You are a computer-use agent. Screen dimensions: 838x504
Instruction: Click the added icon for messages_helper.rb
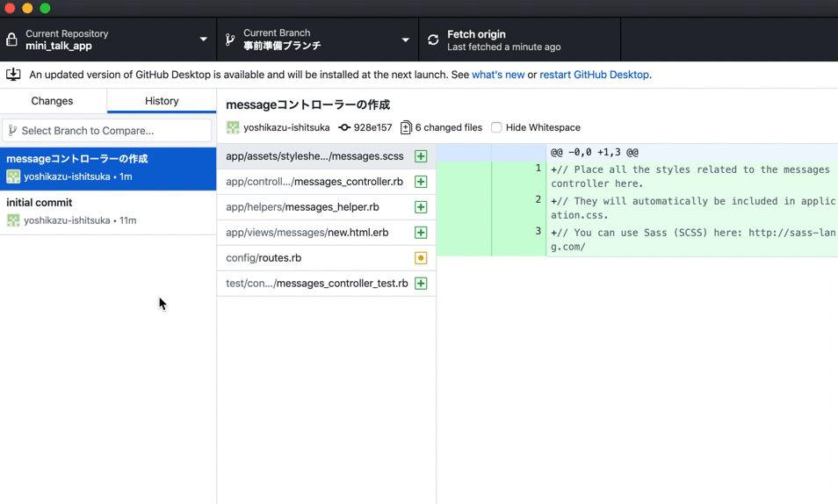[x=421, y=207]
